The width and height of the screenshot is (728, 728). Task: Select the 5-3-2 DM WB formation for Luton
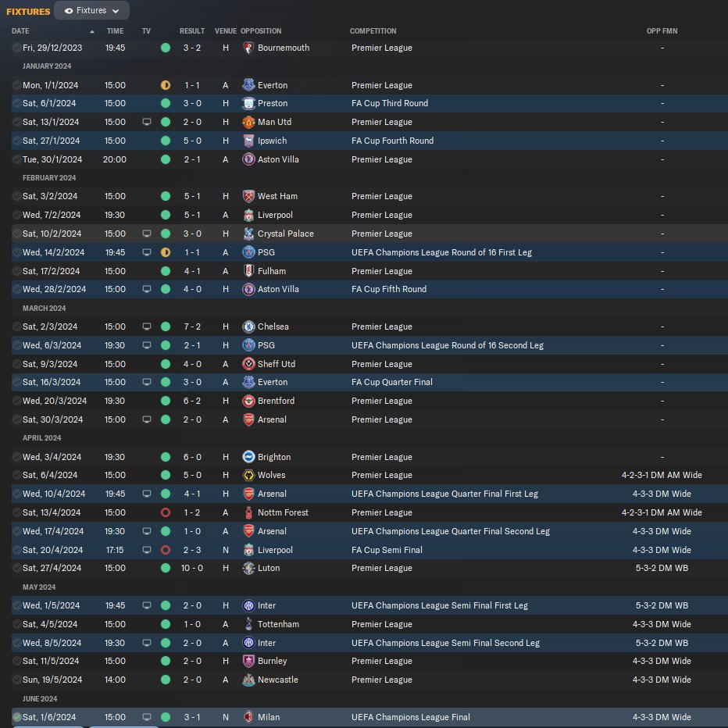coord(662,568)
